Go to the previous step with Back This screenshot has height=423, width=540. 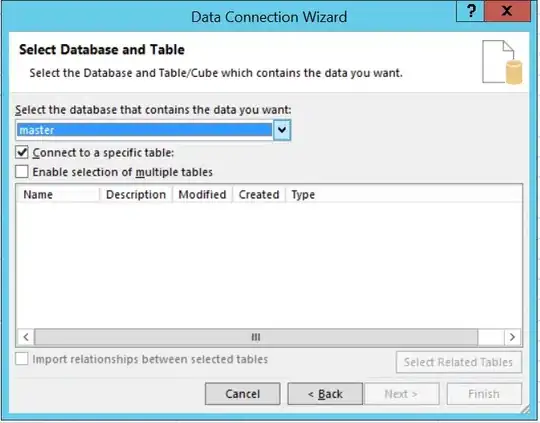pyautogui.click(x=325, y=394)
